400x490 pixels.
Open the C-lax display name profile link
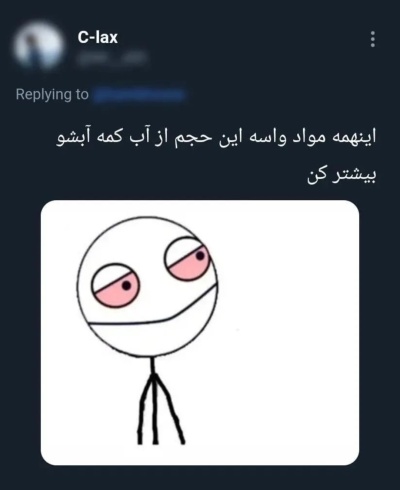[x=98, y=37]
